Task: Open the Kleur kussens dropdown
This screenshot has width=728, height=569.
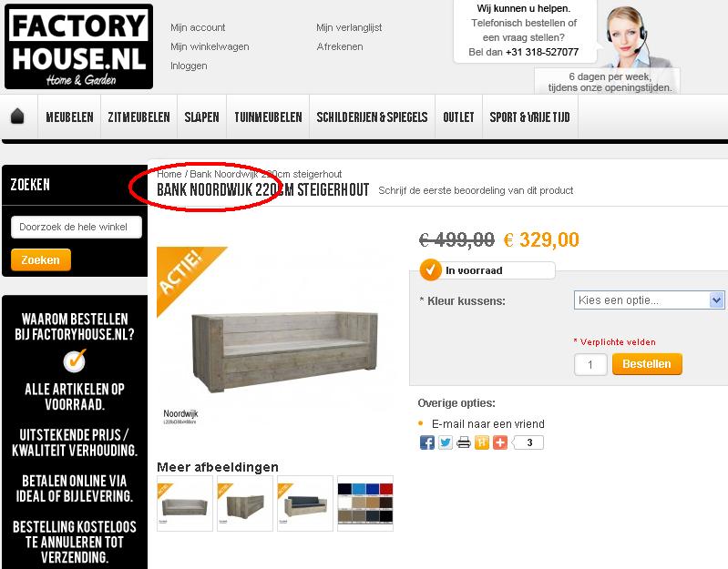Action: pyautogui.click(x=649, y=300)
